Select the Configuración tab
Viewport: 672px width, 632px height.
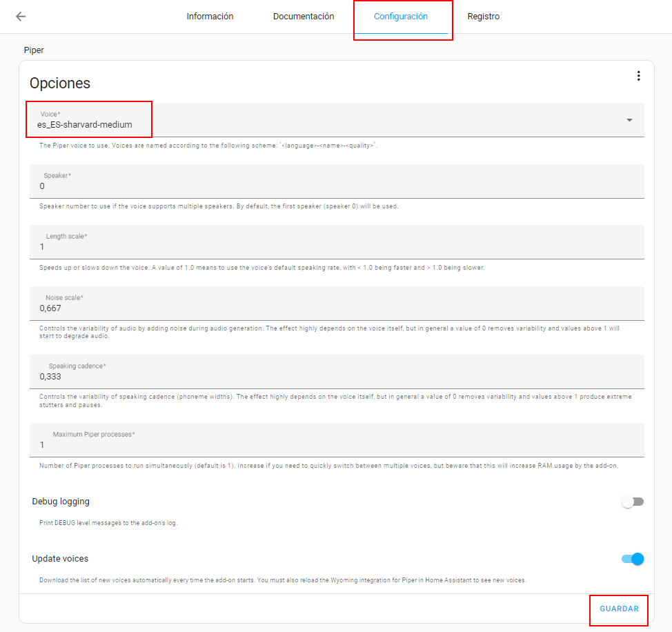click(401, 17)
